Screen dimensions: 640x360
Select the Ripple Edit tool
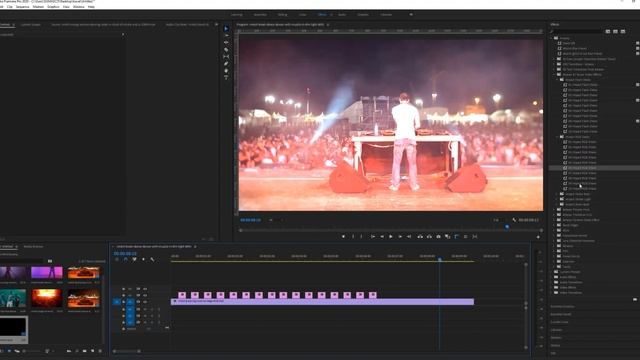226,42
